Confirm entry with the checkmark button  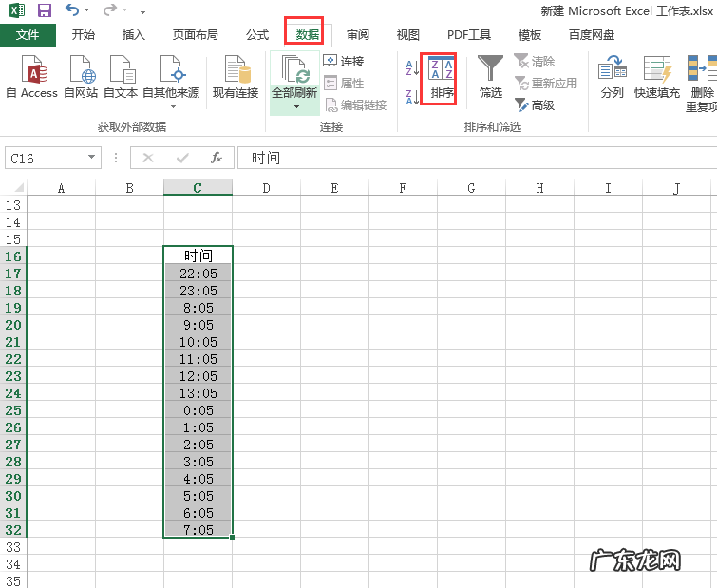pyautogui.click(x=182, y=159)
